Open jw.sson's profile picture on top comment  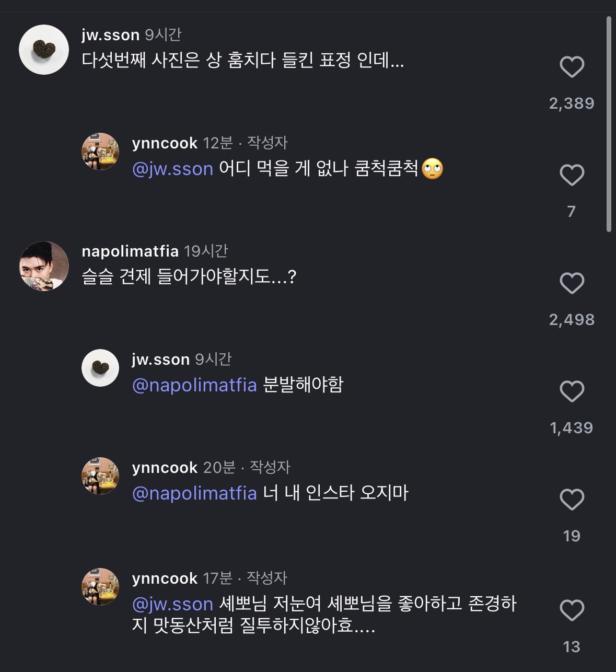(44, 50)
